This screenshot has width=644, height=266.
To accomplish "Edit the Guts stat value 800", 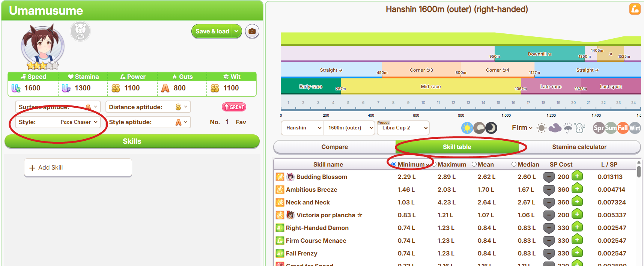I will [x=180, y=88].
